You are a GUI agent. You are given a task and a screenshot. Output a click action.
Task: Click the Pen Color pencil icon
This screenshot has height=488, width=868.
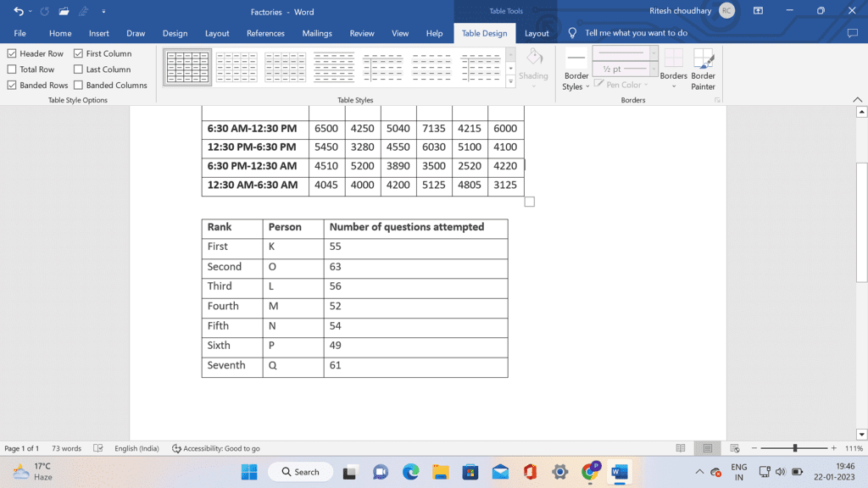pyautogui.click(x=599, y=84)
